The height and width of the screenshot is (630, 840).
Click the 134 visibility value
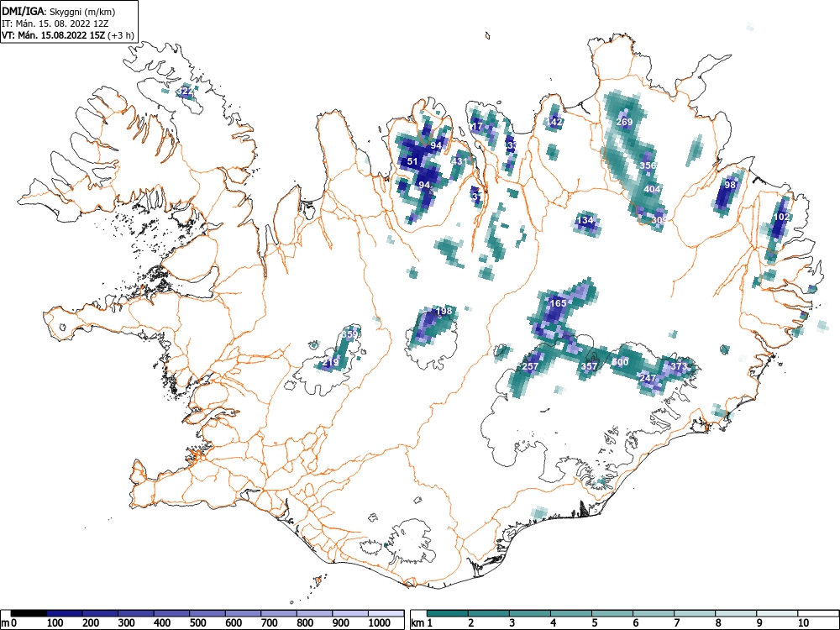585,220
